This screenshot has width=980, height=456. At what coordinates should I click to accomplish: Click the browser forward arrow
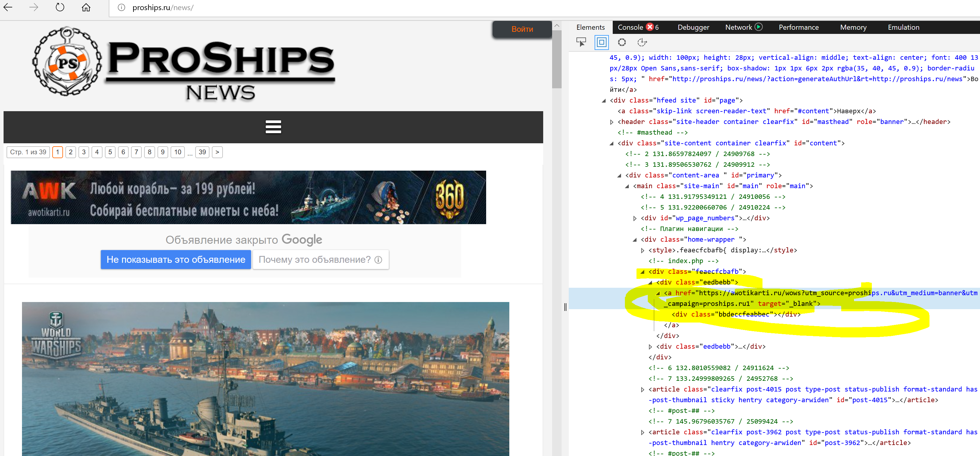(34, 7)
